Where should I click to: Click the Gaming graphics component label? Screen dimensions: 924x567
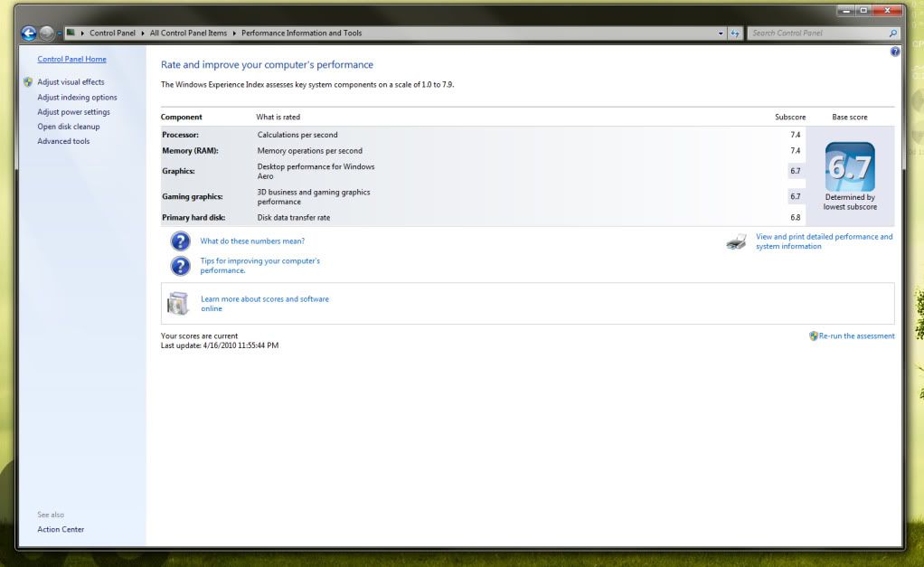click(x=193, y=197)
